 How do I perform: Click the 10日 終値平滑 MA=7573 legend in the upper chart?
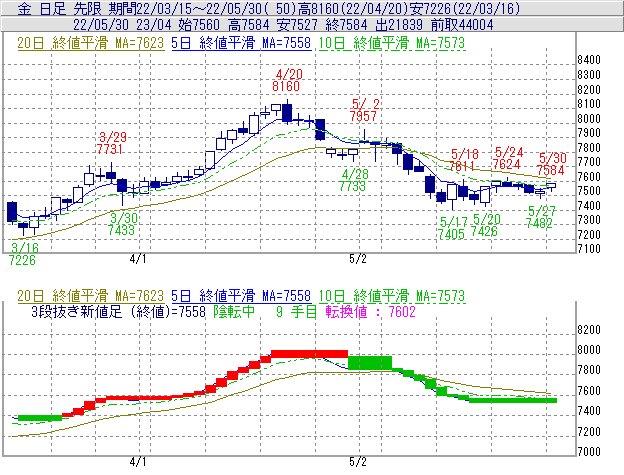pos(392,43)
